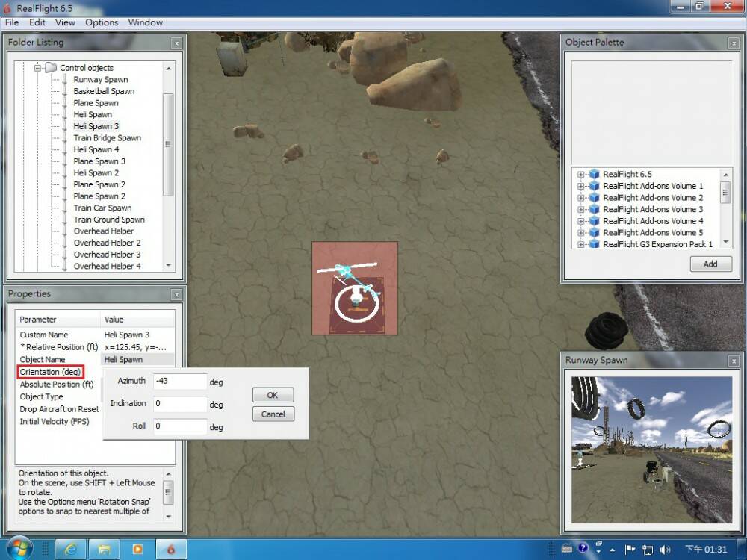Select Runway Spawn in the Folder Listing tree
The width and height of the screenshot is (747, 560).
pos(101,80)
